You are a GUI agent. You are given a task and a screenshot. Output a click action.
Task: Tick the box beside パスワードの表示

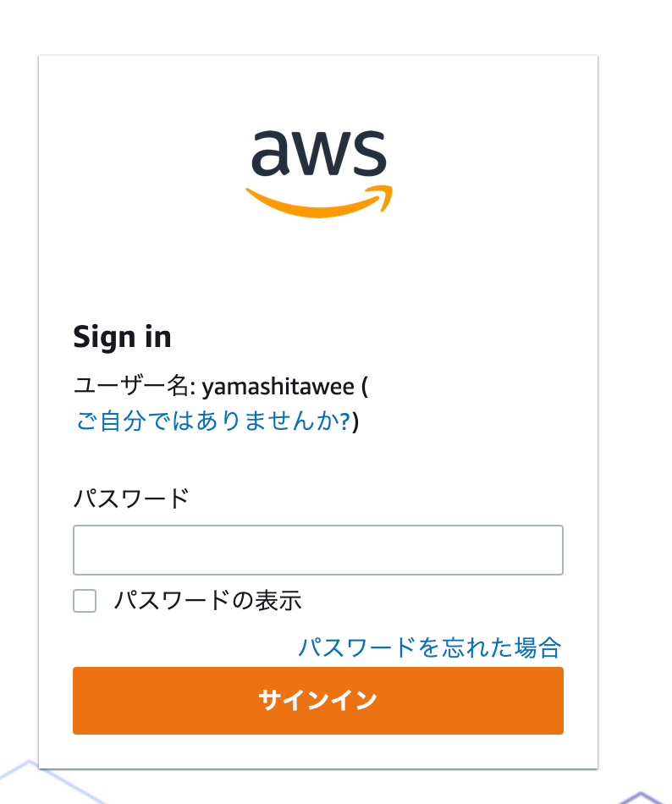(85, 600)
